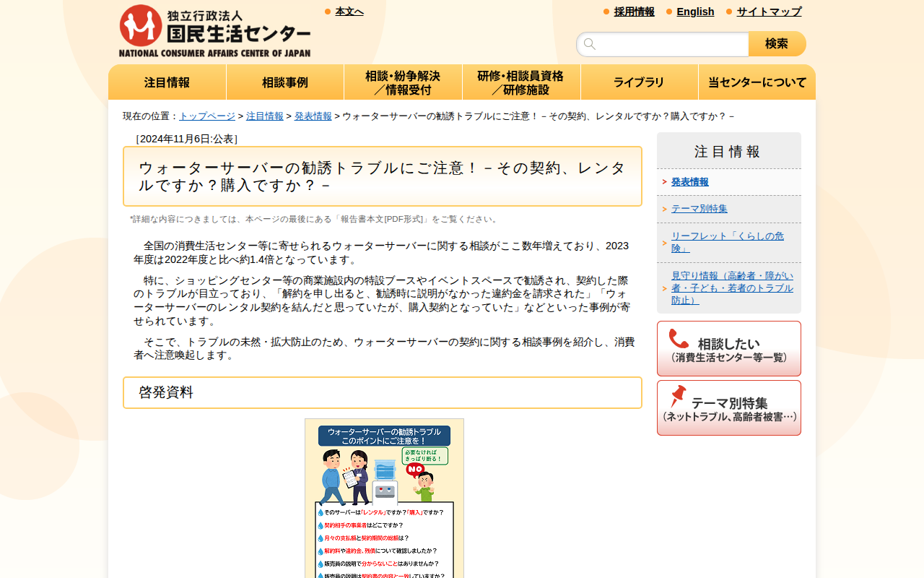Open 相談・紛争解決/情報受付 navigation tab

pyautogui.click(x=403, y=82)
